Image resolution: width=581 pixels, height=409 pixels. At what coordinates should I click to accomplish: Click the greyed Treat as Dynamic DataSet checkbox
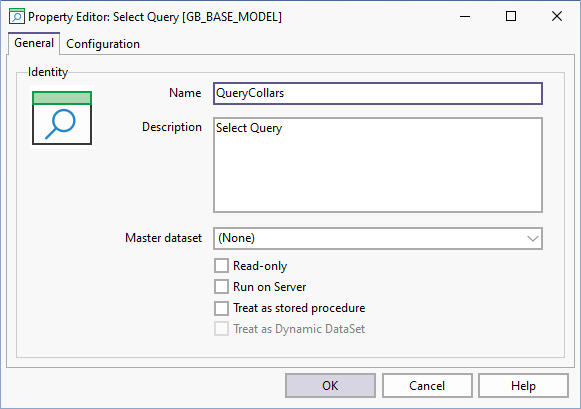(x=222, y=329)
